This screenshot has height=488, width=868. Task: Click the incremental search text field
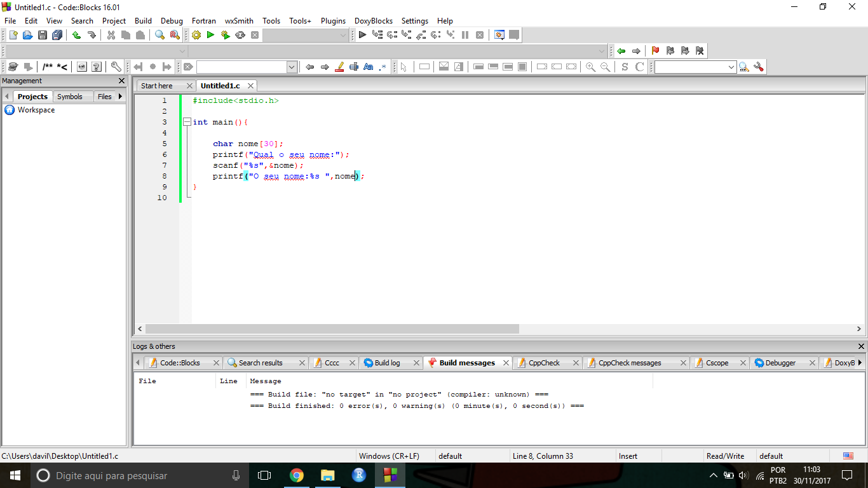tap(242, 67)
